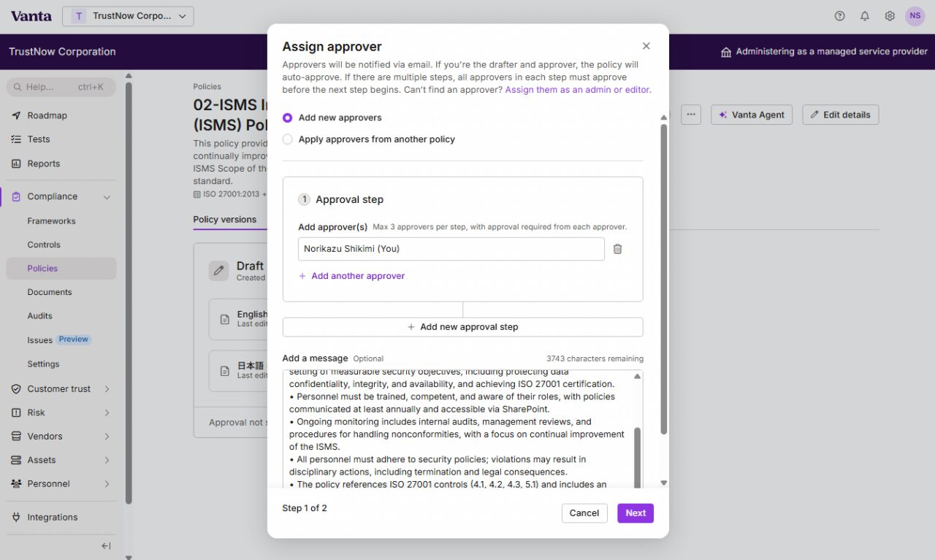This screenshot has width=935, height=560.
Task: Select Apply approvers from another policy
Action: [287, 139]
